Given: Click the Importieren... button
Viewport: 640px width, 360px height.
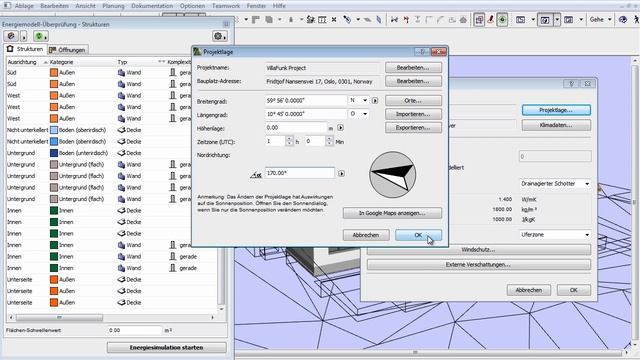Looking at the screenshot, I should pyautogui.click(x=413, y=114).
